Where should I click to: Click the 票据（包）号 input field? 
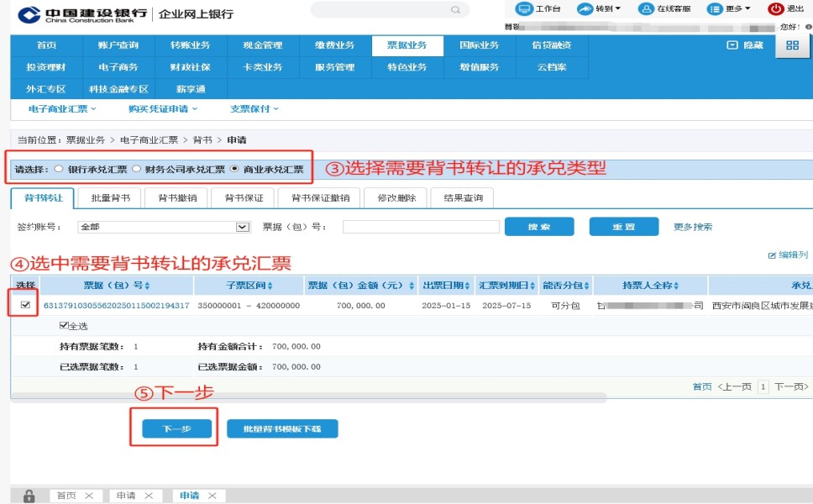[421, 227]
